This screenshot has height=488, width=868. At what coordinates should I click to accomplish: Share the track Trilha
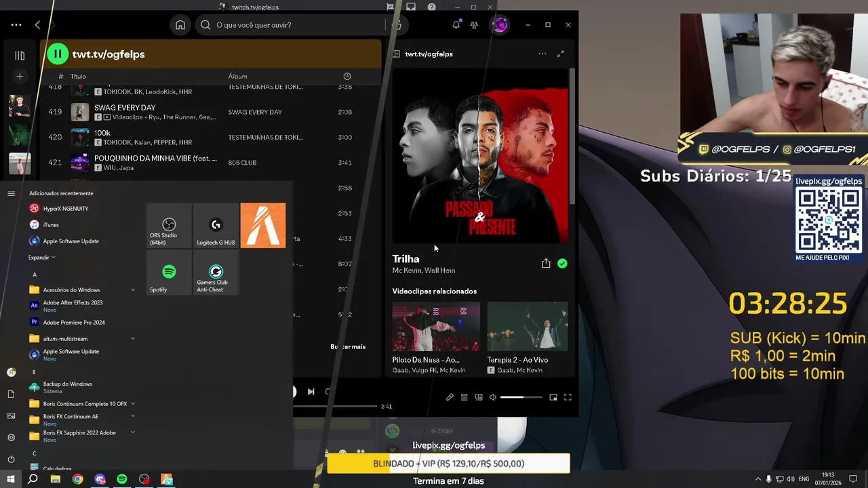click(x=546, y=264)
